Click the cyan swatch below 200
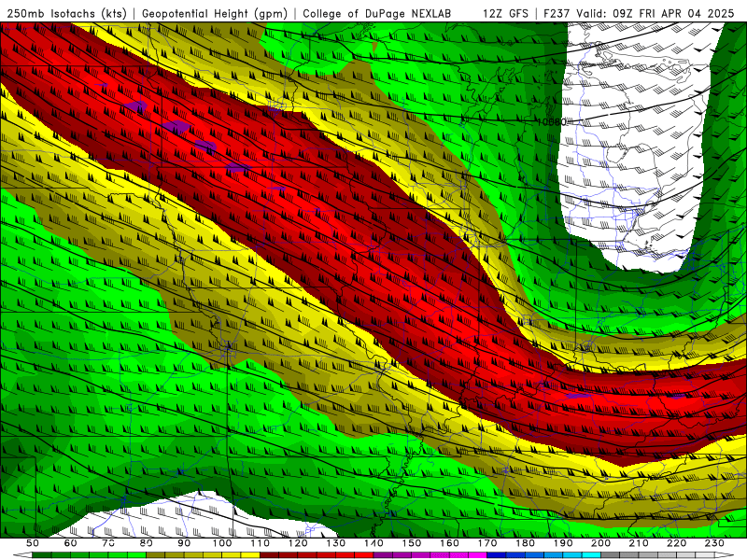Image resolution: width=747 pixels, height=560 pixels. point(591,555)
